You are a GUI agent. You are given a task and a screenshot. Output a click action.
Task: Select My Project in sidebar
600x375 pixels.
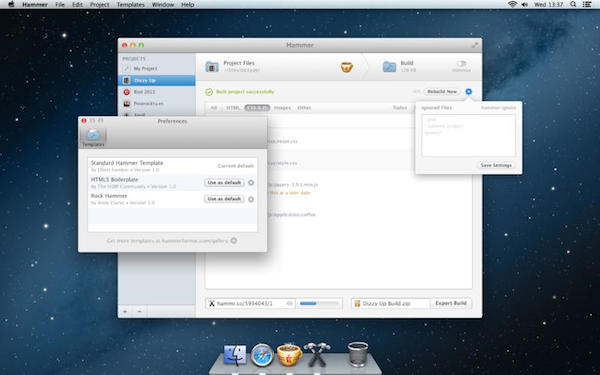(x=157, y=68)
